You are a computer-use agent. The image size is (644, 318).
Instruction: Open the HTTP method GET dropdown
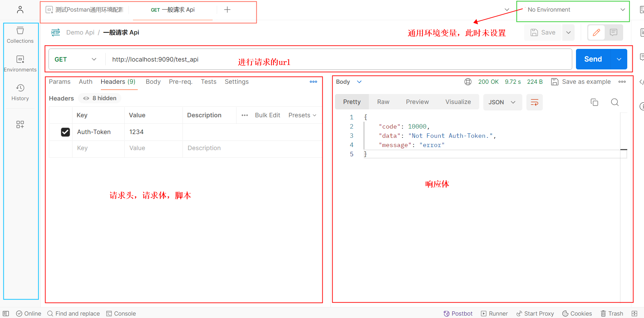coord(76,59)
